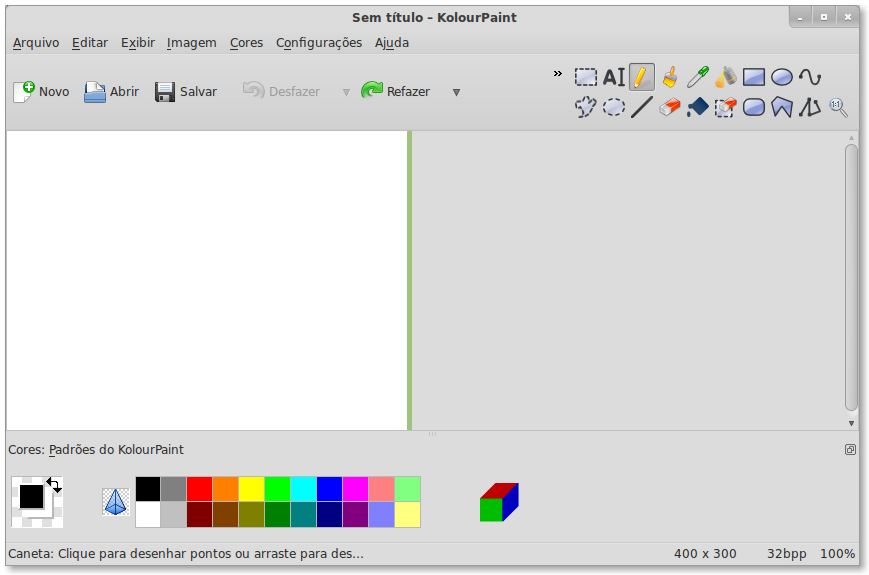869x575 pixels.
Task: Select the Text tool
Action: coord(614,77)
